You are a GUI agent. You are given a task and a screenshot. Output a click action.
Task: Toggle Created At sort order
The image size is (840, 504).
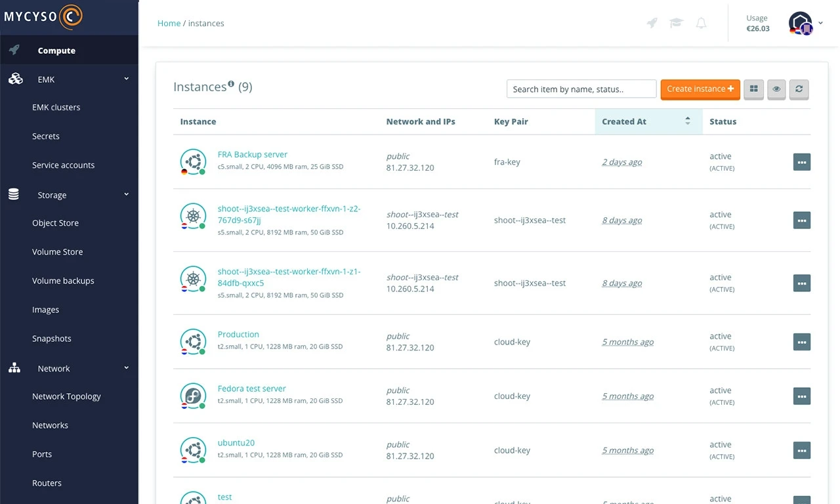click(687, 121)
